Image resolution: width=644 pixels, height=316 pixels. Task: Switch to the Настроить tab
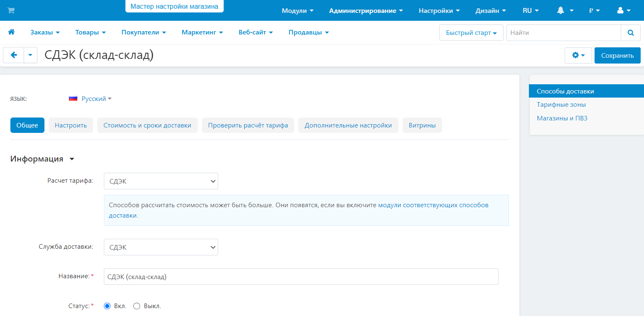click(71, 125)
